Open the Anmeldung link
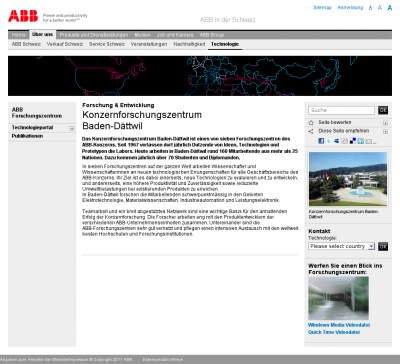 click(350, 7)
